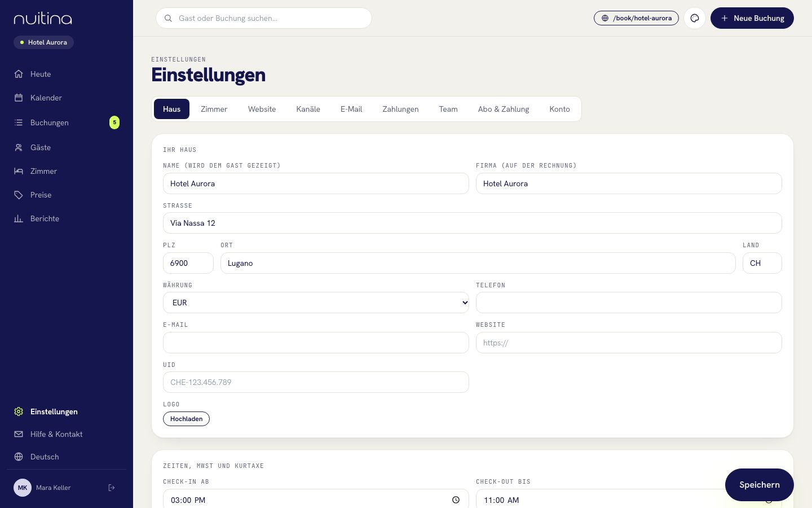This screenshot has width=812, height=508.
Task: Click the UID field
Action: pyautogui.click(x=316, y=382)
